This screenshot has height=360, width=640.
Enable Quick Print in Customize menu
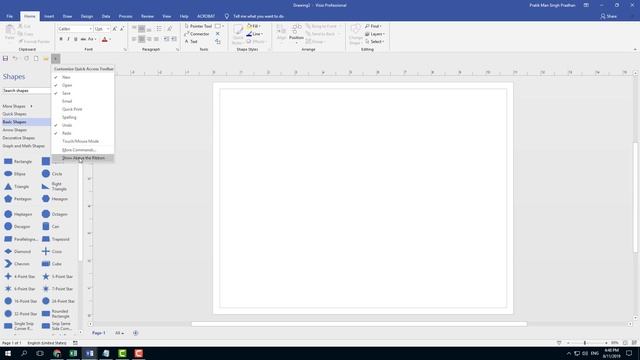(x=83, y=109)
